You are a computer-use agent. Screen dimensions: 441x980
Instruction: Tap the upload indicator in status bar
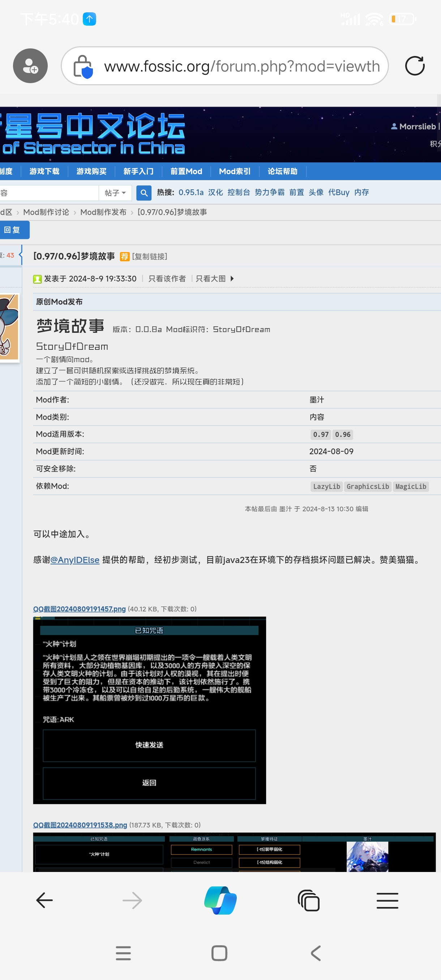click(x=89, y=19)
